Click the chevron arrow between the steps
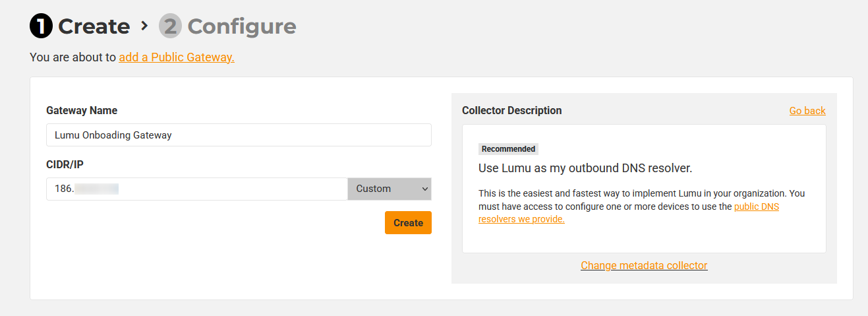Image resolution: width=868 pixels, height=316 pixels. coord(144,26)
